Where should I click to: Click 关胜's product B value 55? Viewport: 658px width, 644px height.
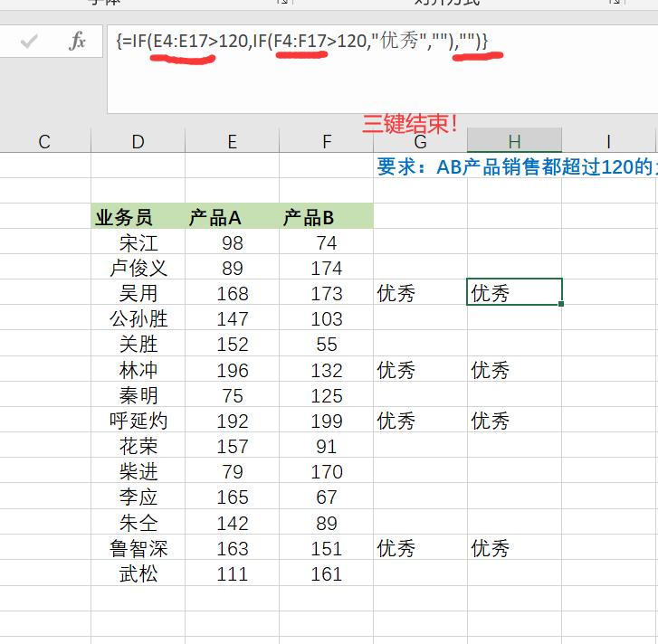pos(327,344)
